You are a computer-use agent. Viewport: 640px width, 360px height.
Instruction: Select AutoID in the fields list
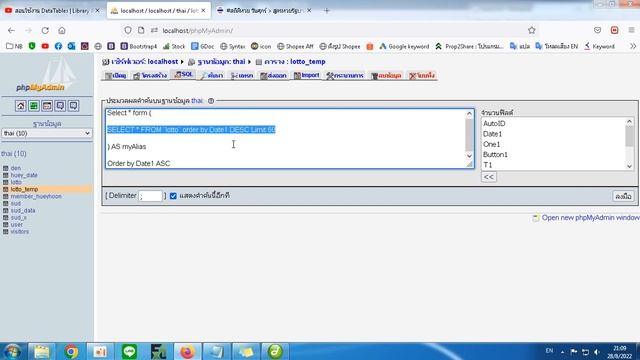click(494, 124)
